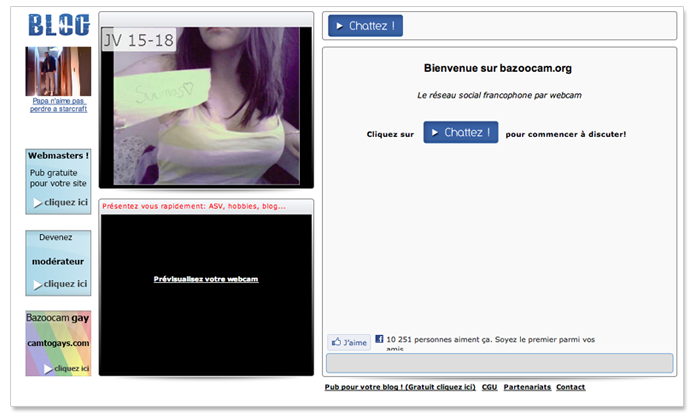Click the BLOG logo
Screen dimensions: 693x417
point(58,26)
